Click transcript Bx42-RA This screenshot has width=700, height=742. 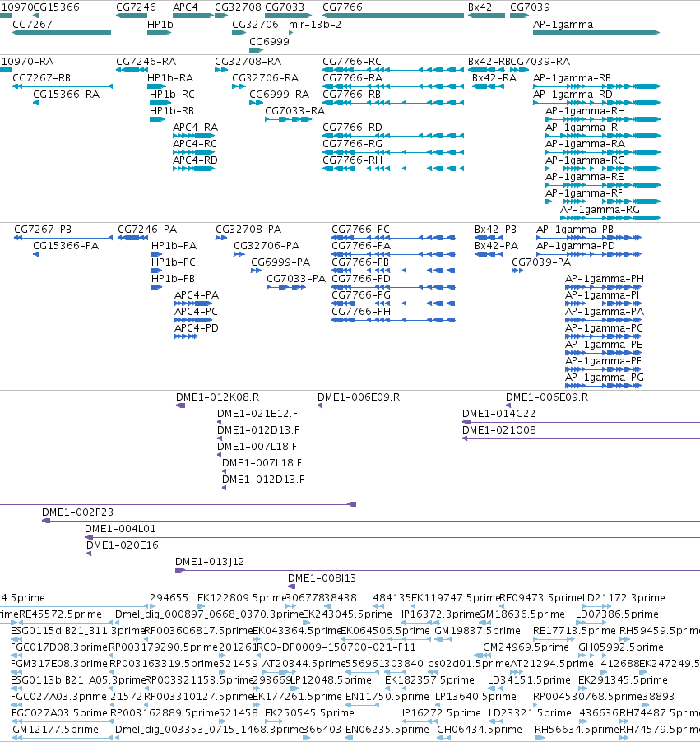[494, 77]
